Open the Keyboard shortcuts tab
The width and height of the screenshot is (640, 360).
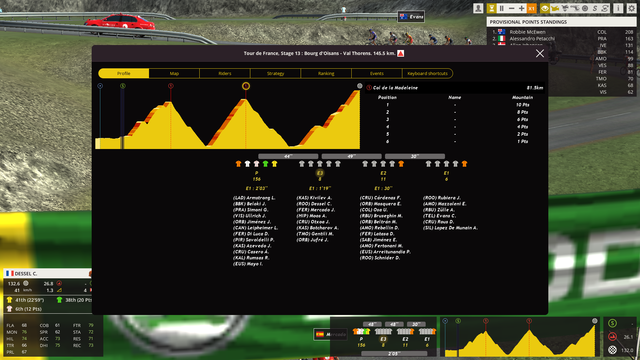click(427, 73)
